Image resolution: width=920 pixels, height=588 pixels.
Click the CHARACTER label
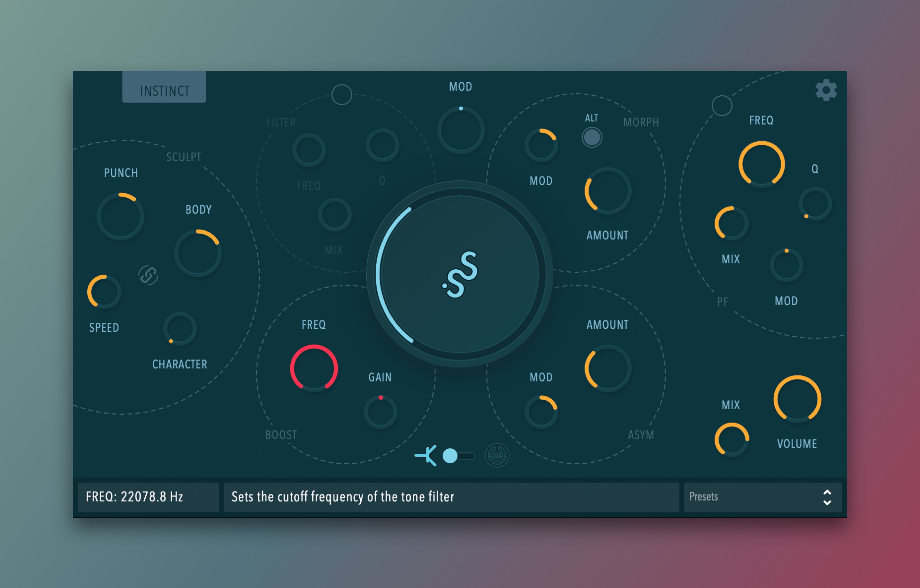click(180, 364)
